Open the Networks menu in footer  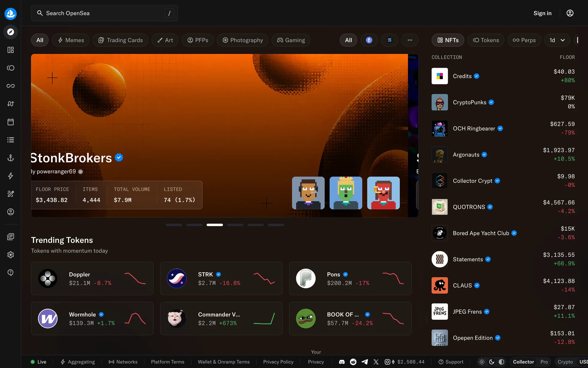pyautogui.click(x=123, y=362)
